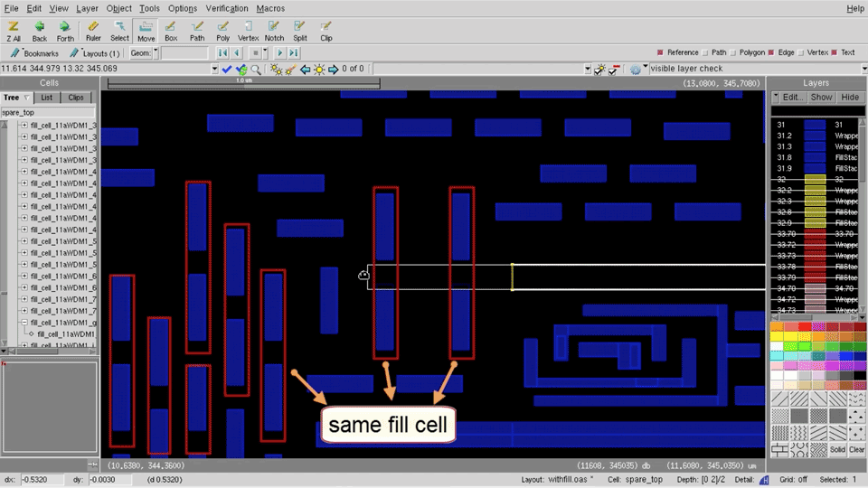Toggle the Edge checkbox
The height and width of the screenshot is (488, 868).
[771, 52]
